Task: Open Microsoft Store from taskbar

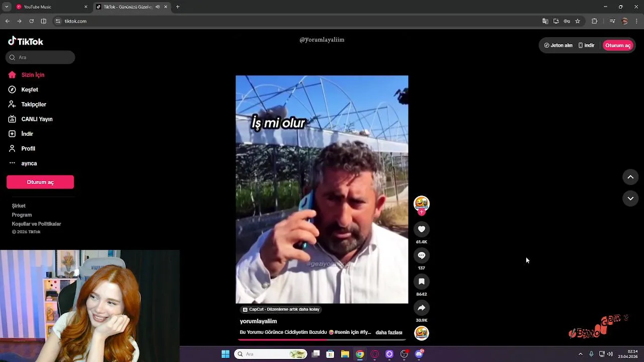Action: tap(330, 354)
